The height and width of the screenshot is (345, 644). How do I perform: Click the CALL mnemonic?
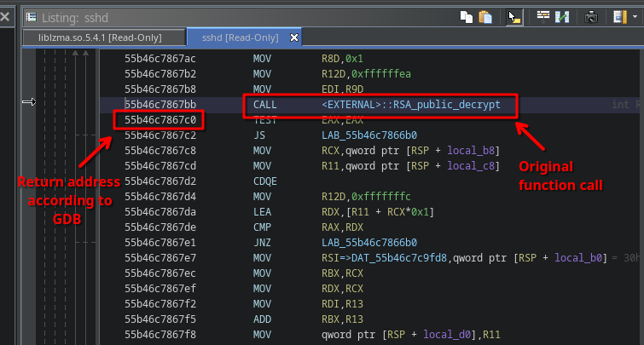265,105
